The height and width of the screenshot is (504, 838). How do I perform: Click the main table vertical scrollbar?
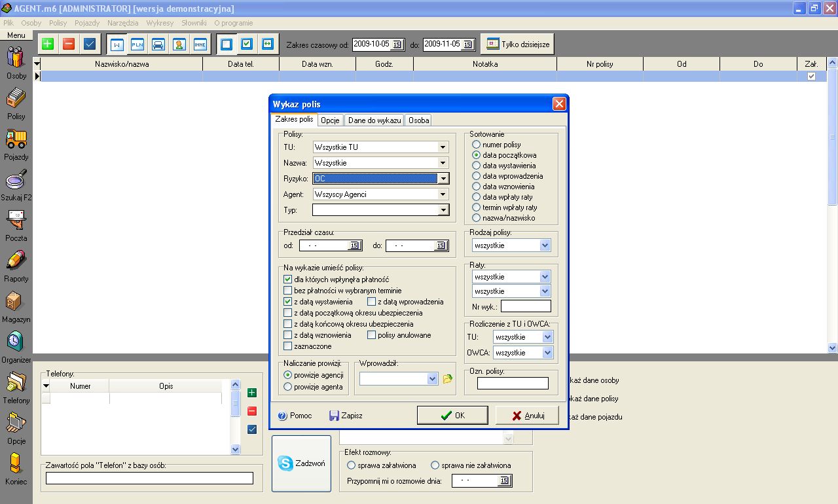833,206
